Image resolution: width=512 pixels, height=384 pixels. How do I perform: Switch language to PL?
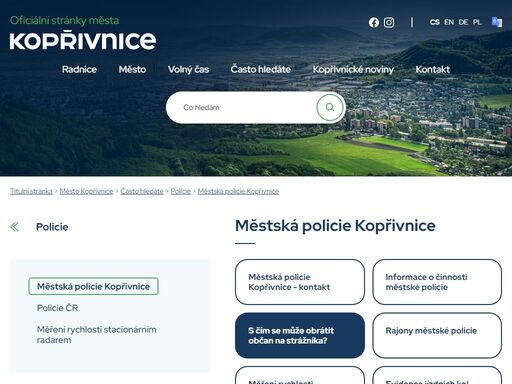[x=477, y=22]
